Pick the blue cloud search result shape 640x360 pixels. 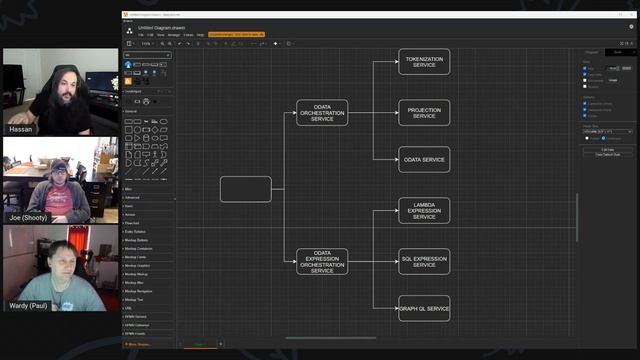pyautogui.click(x=128, y=64)
